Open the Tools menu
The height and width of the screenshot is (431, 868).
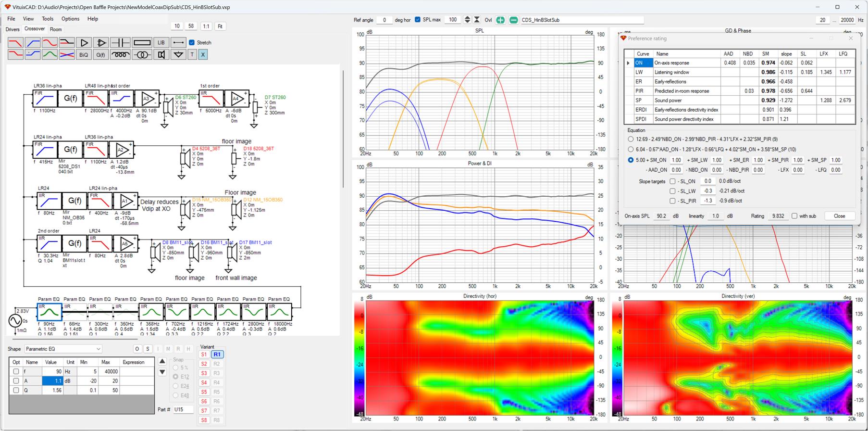[x=48, y=19]
